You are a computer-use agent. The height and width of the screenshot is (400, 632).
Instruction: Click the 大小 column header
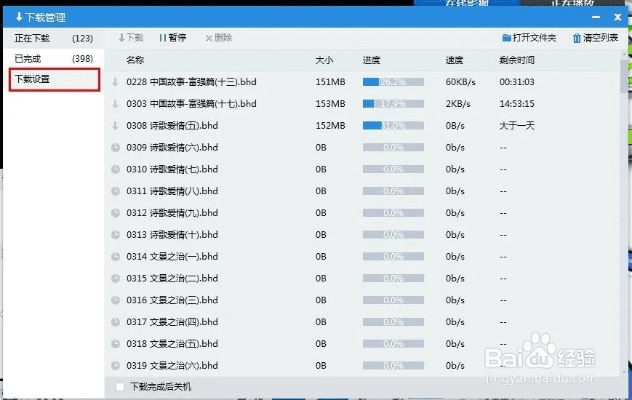click(324, 60)
